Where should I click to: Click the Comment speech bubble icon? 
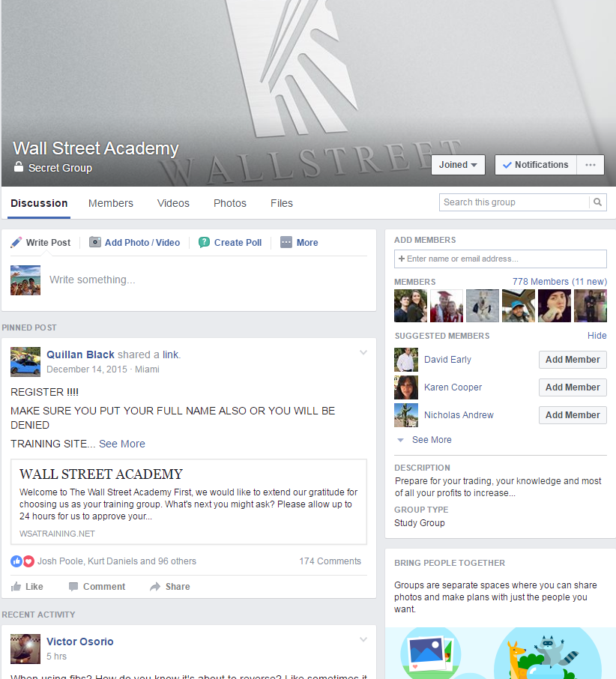point(73,586)
